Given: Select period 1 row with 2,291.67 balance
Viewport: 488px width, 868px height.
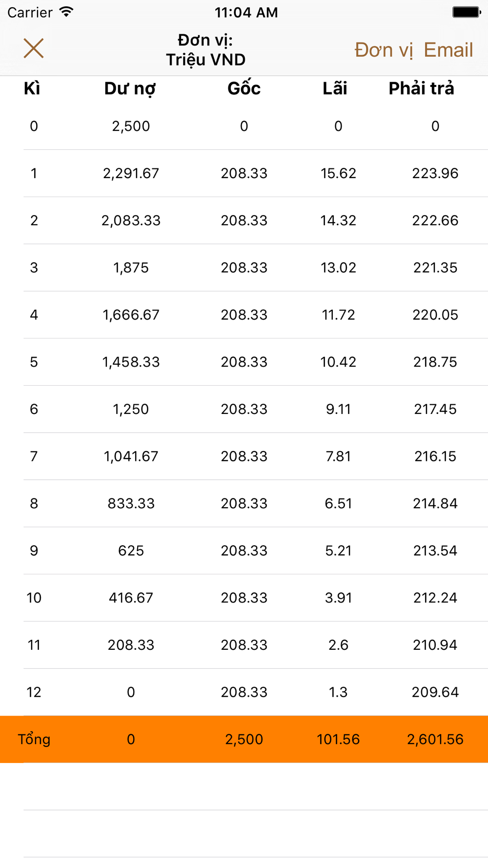Looking at the screenshot, I should (244, 173).
